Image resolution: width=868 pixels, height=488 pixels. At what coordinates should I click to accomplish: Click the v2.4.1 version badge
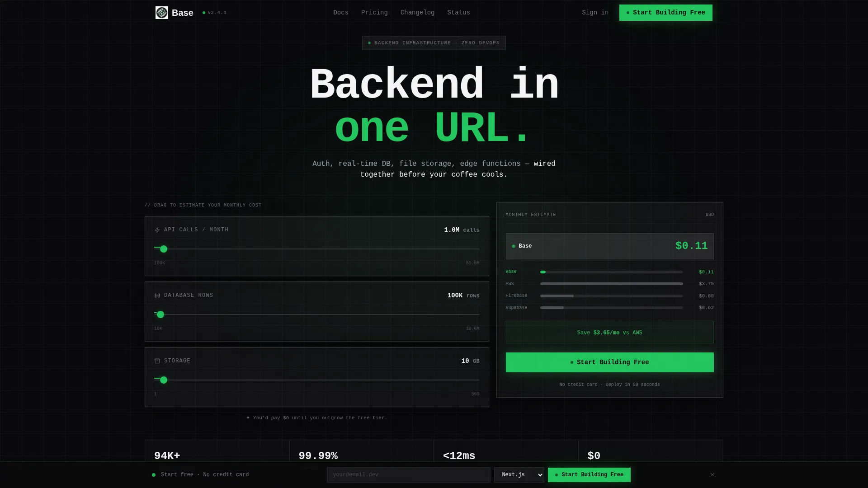(215, 13)
